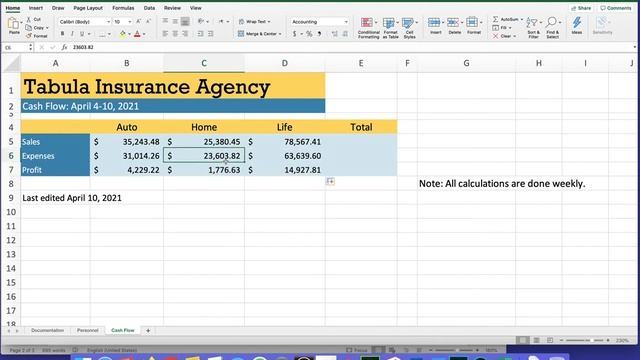
Task: Open Conditional Formatting
Action: coord(368,28)
